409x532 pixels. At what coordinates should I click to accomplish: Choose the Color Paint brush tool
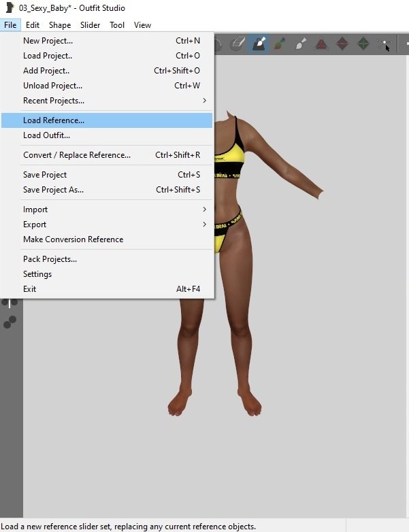[x=280, y=44]
